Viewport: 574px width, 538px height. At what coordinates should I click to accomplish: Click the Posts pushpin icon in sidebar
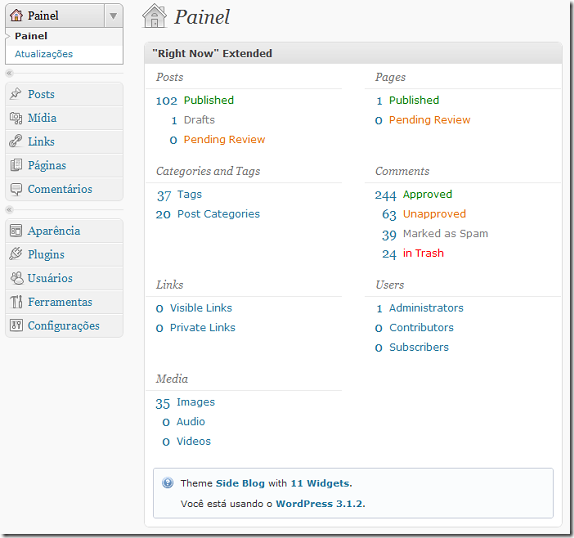[16, 94]
